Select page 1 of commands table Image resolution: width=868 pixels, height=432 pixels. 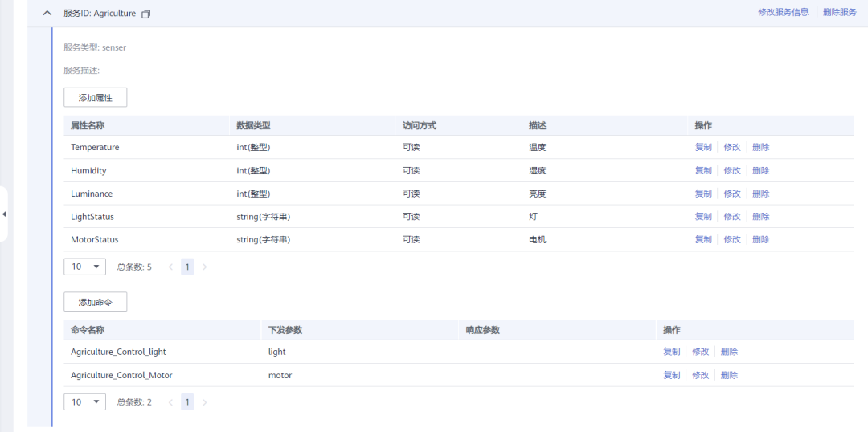point(187,402)
